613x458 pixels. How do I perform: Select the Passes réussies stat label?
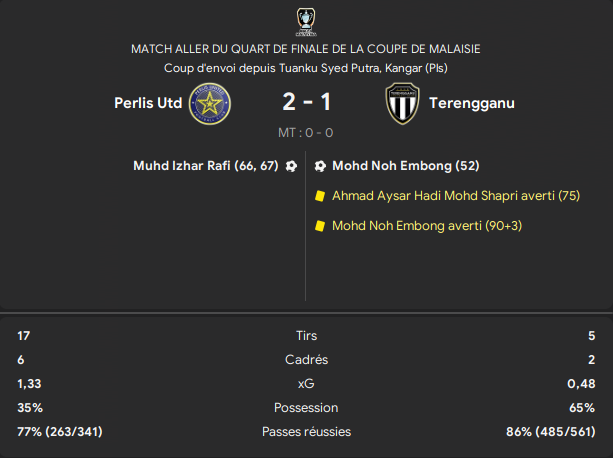(306, 431)
